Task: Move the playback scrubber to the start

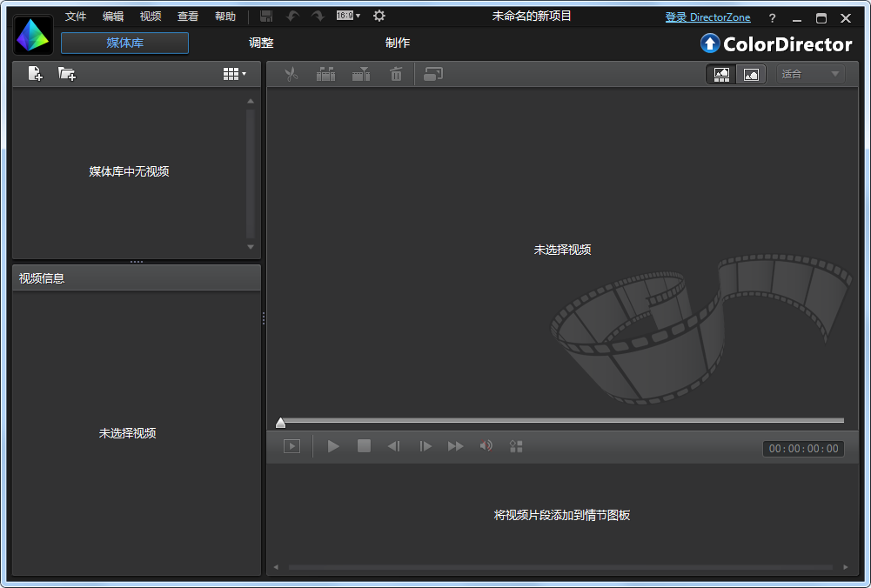Action: [x=280, y=422]
